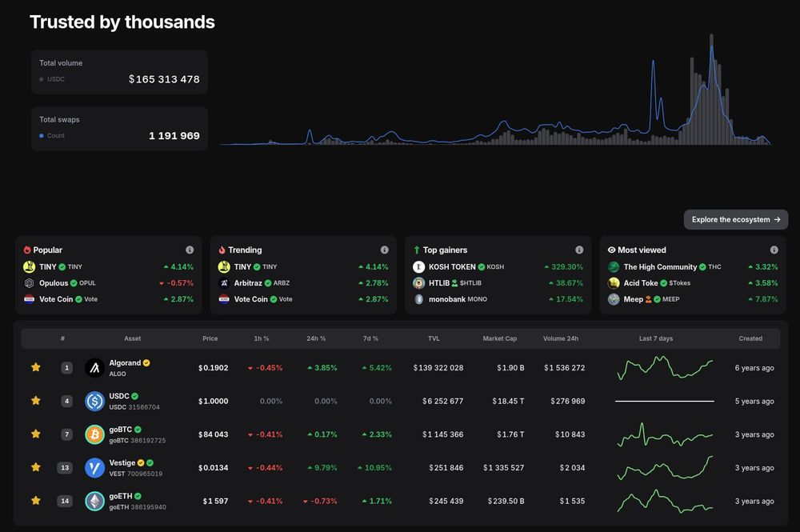Click Total swaps stat card
This screenshot has height=532, width=800.
[x=119, y=129]
